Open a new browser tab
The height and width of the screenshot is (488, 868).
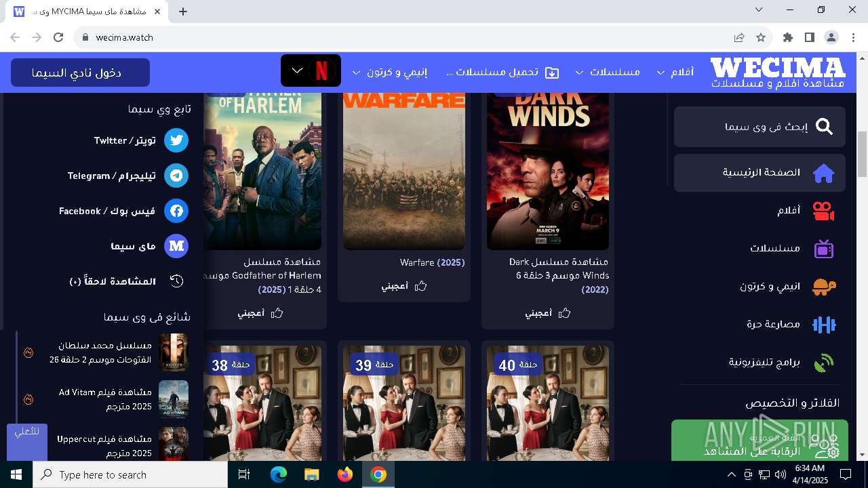tap(183, 12)
